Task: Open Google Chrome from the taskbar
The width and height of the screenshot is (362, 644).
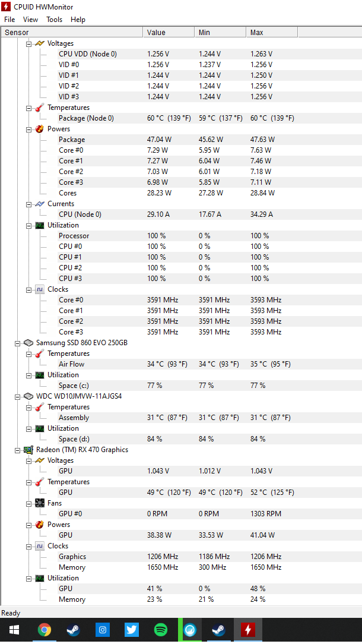Action: (44, 630)
